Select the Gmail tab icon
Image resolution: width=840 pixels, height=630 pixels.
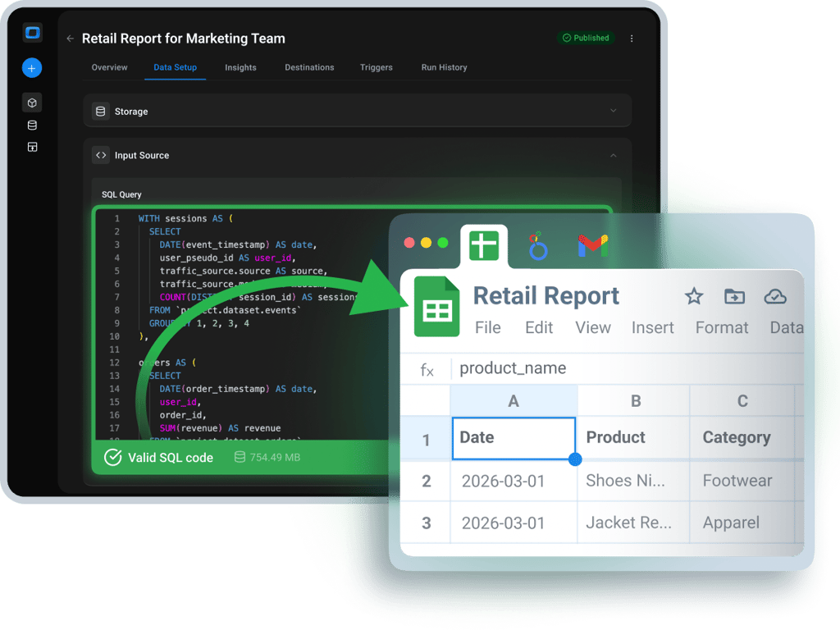point(593,246)
